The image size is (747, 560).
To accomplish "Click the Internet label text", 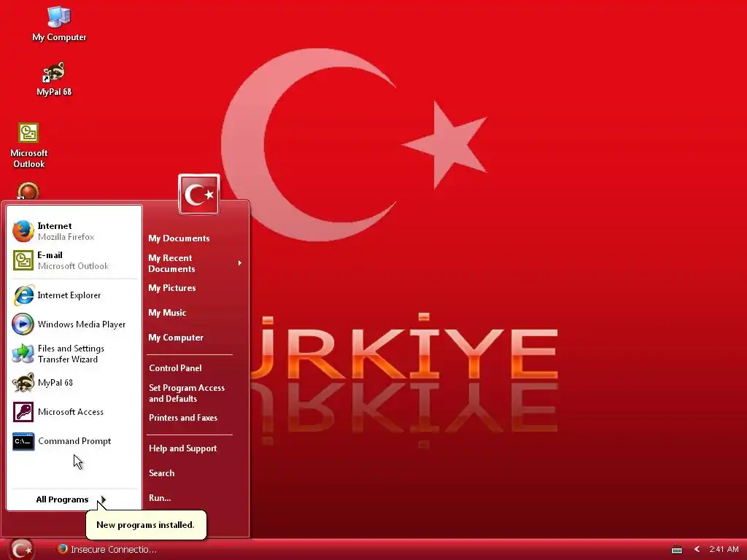I will coord(55,226).
